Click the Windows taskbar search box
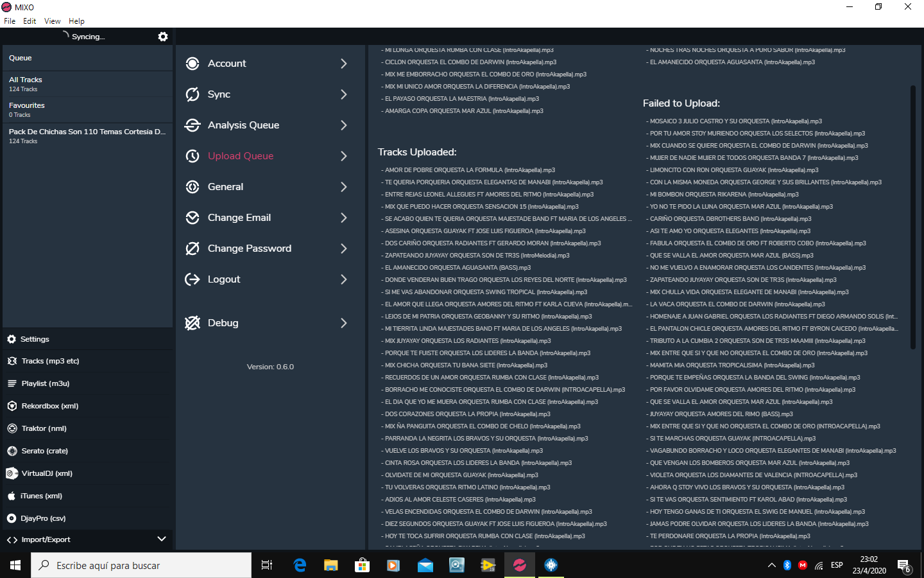The height and width of the screenshot is (578, 924). click(x=141, y=565)
